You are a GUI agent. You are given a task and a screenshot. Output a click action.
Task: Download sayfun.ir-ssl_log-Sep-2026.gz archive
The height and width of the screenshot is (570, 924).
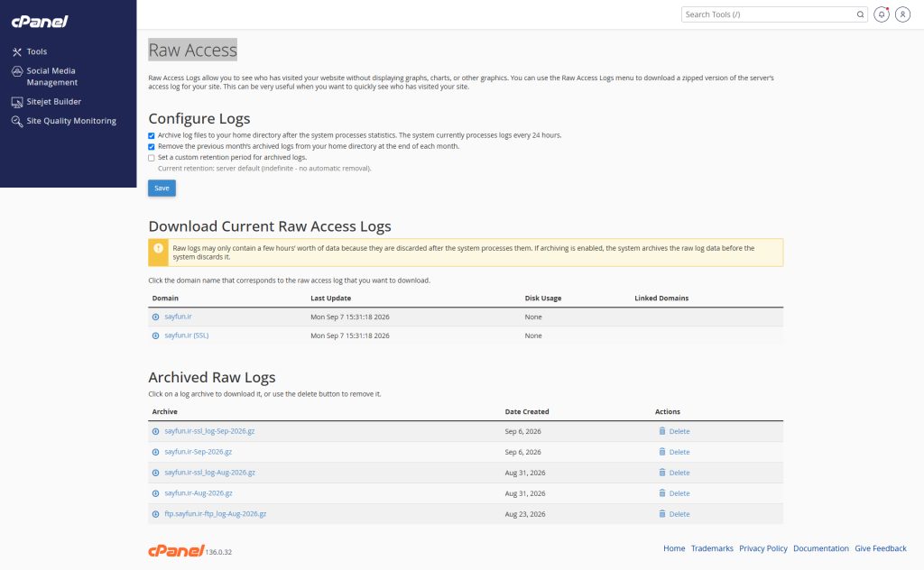209,431
